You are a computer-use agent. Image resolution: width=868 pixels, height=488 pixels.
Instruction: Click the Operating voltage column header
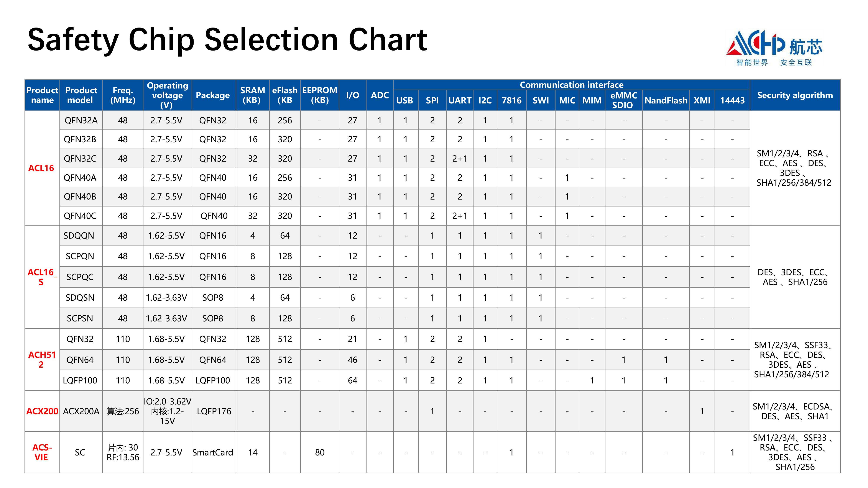pos(168,95)
